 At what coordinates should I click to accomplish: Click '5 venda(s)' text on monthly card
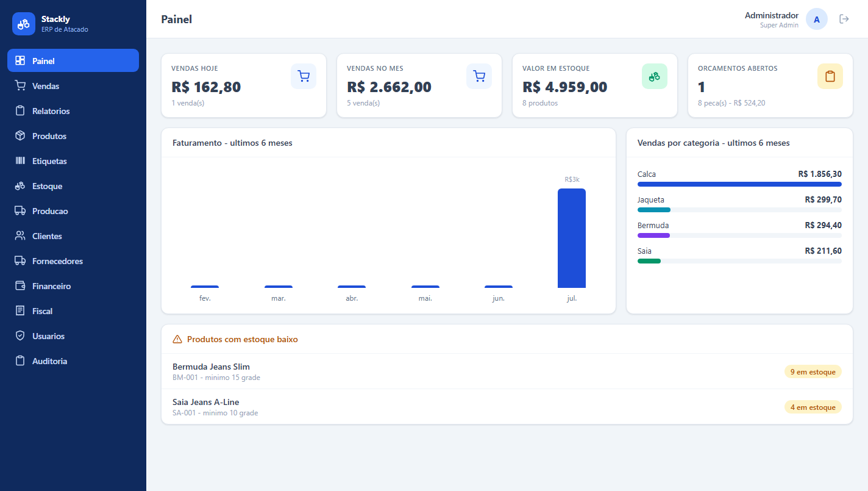tap(363, 103)
